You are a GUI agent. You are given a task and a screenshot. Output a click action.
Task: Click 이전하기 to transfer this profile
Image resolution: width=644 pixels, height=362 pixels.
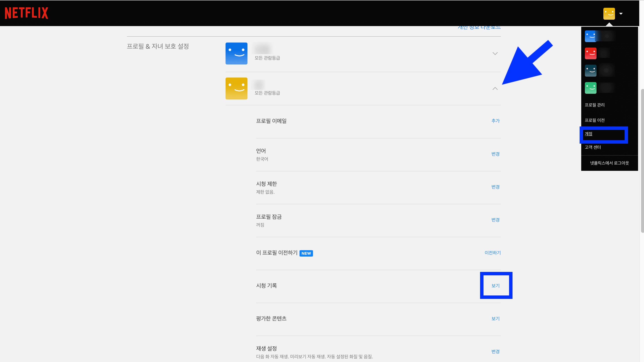pyautogui.click(x=492, y=253)
